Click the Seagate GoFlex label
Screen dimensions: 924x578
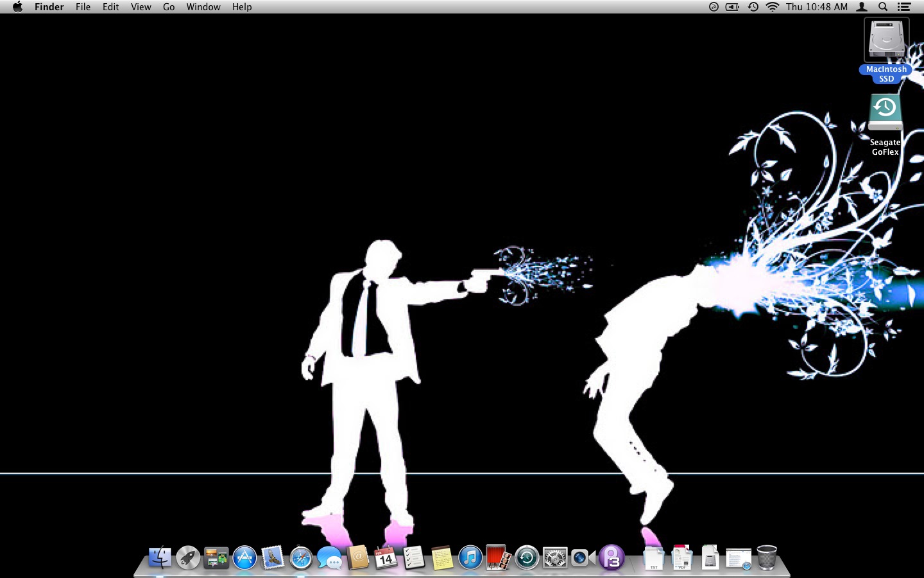tap(886, 147)
